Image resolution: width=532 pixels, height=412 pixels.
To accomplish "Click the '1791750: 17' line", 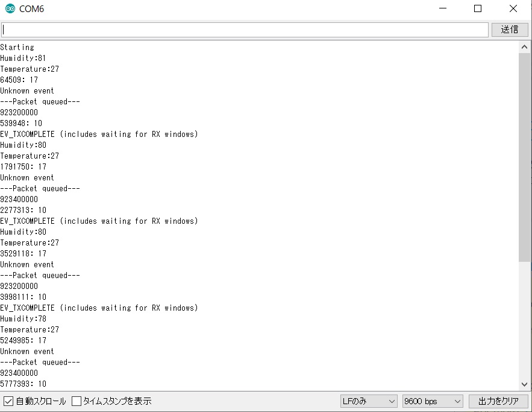I will (23, 166).
